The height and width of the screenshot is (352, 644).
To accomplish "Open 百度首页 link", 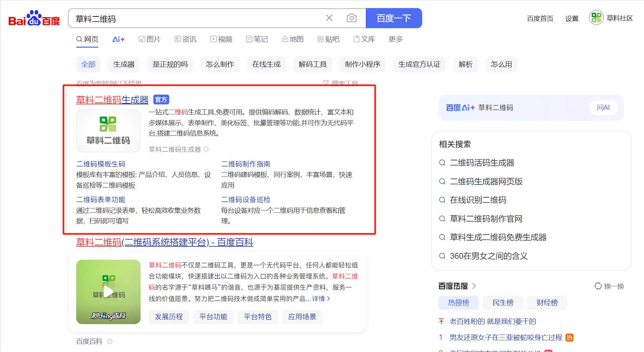I will (540, 18).
